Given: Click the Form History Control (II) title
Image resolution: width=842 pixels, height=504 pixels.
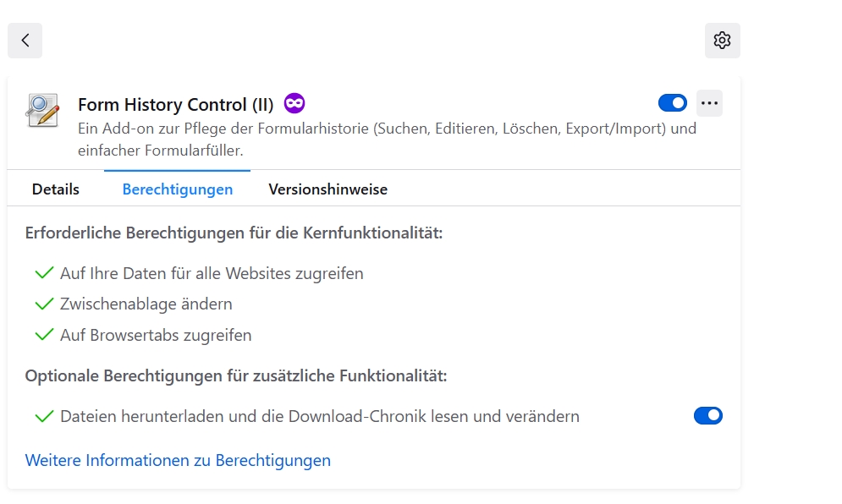Looking at the screenshot, I should pyautogui.click(x=176, y=105).
